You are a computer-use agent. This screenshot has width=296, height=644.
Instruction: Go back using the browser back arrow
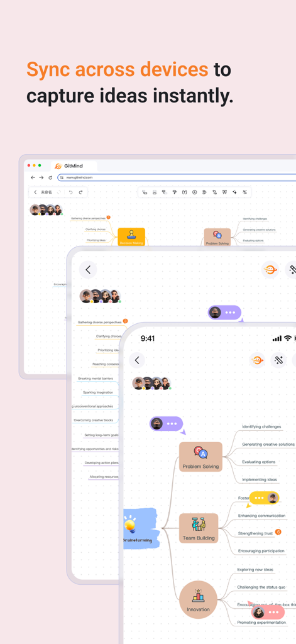33,177
